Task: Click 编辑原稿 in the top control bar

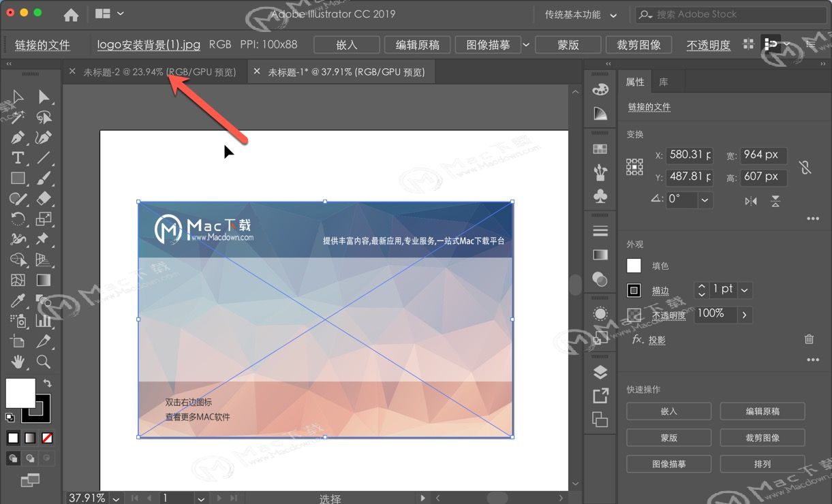Action: [x=418, y=45]
